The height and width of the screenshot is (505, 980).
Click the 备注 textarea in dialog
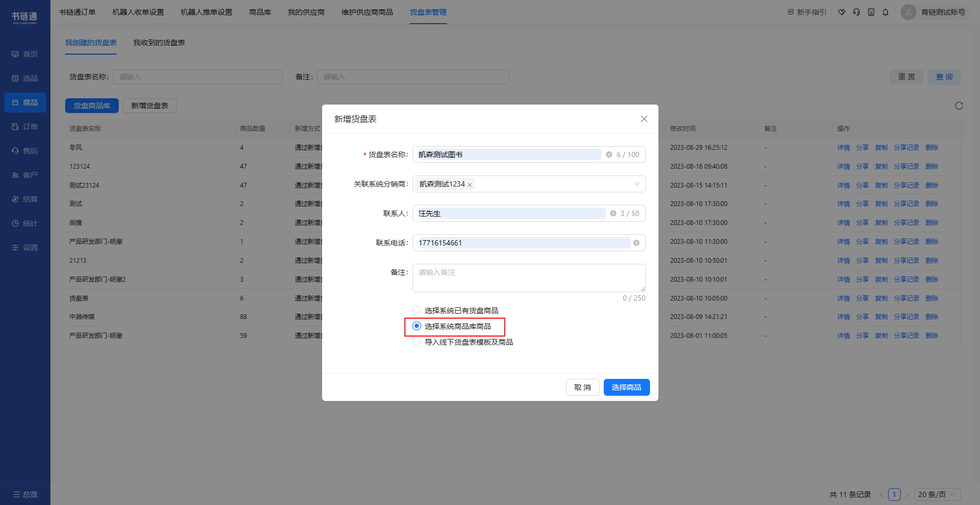pos(529,278)
